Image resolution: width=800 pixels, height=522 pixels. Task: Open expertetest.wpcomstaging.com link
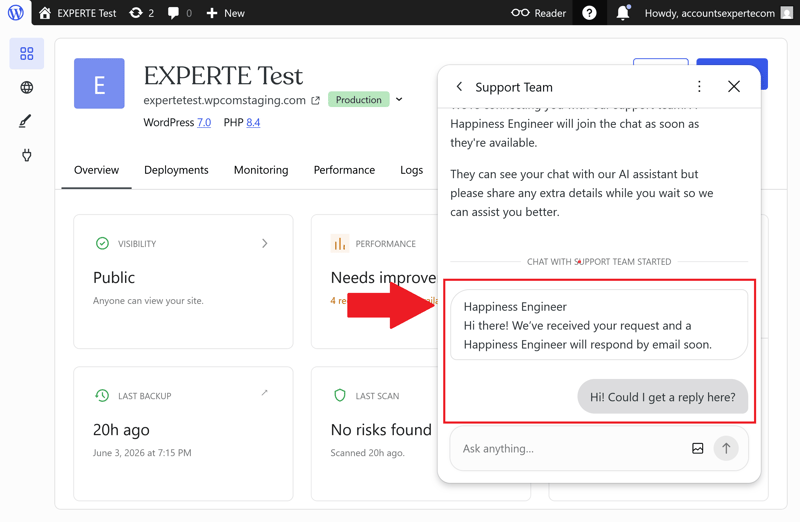pyautogui.click(x=224, y=100)
